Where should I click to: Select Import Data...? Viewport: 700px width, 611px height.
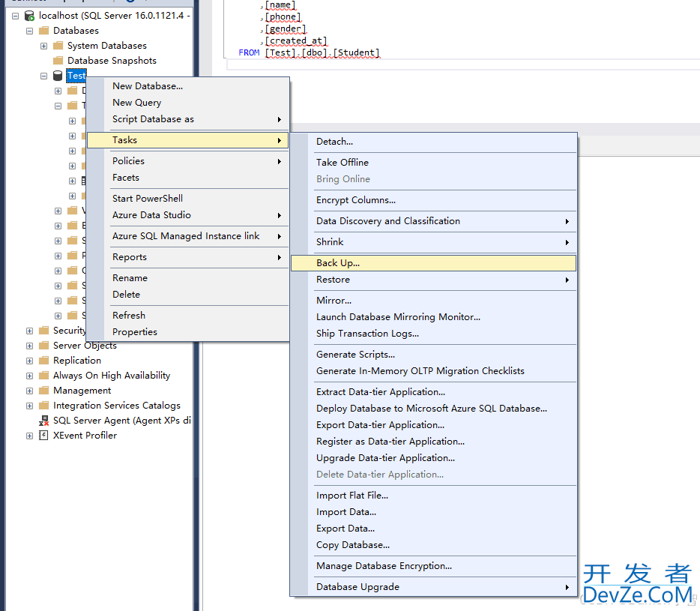[433, 512]
